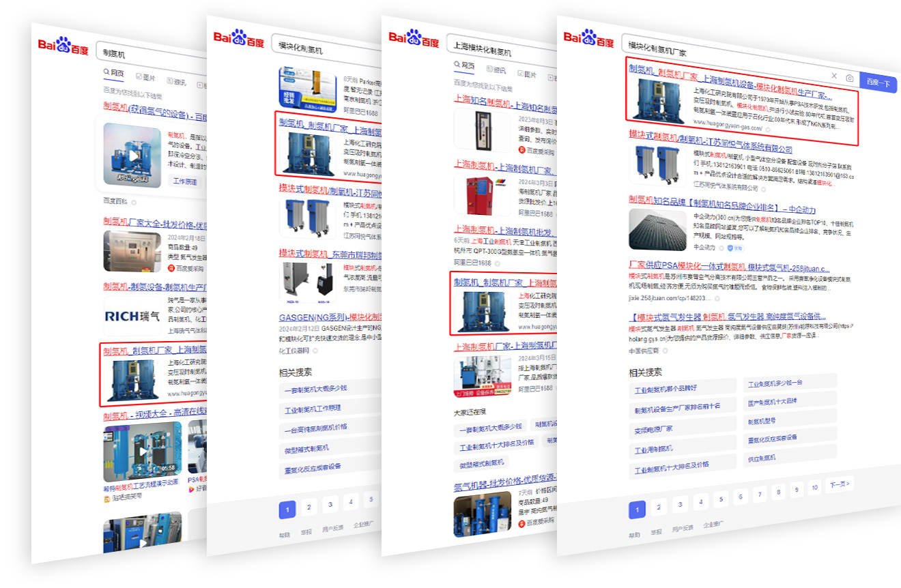The width and height of the screenshot is (901, 588).
Task: Play the 制氮机 encyclopedia video thumbnail
Action: [132, 156]
